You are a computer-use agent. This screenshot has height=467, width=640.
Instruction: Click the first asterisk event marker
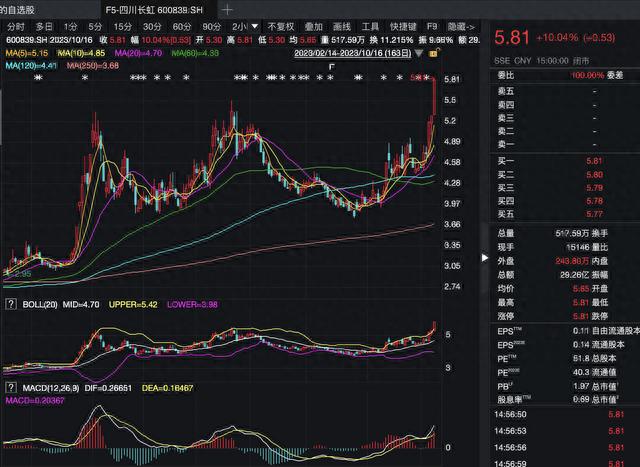coord(38,77)
